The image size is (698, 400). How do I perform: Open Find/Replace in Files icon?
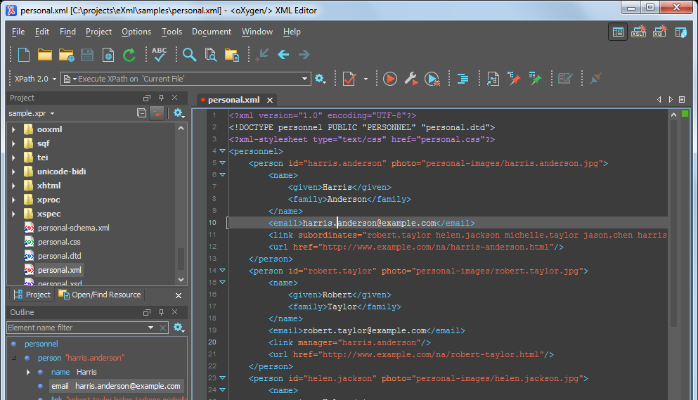(x=211, y=55)
